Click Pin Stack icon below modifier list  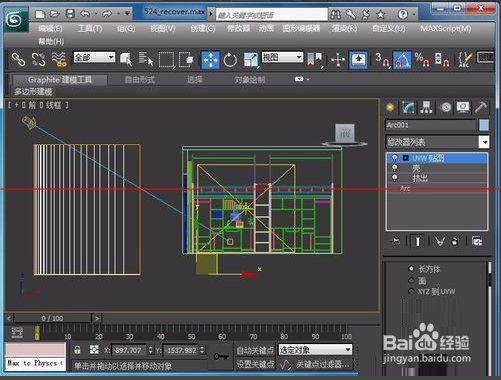click(396, 241)
